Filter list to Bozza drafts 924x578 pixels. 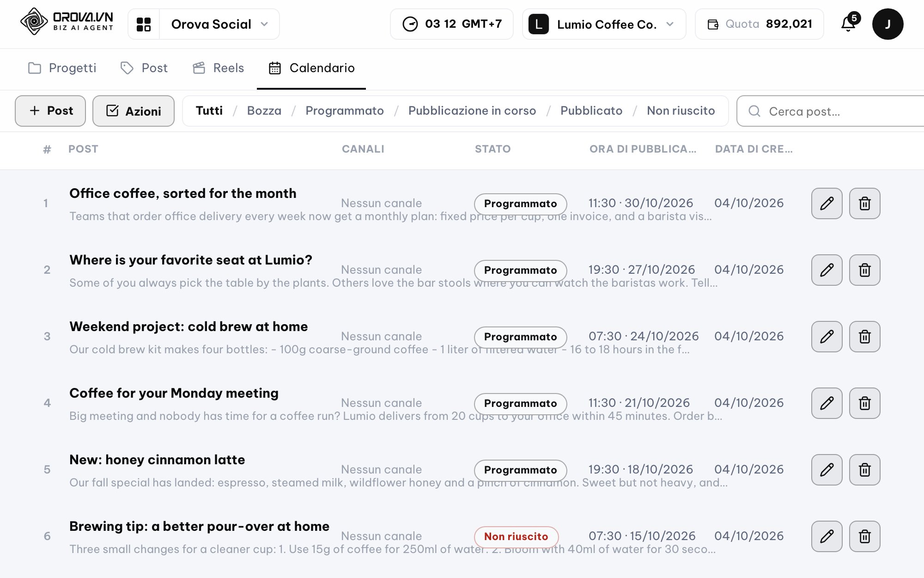tap(264, 111)
